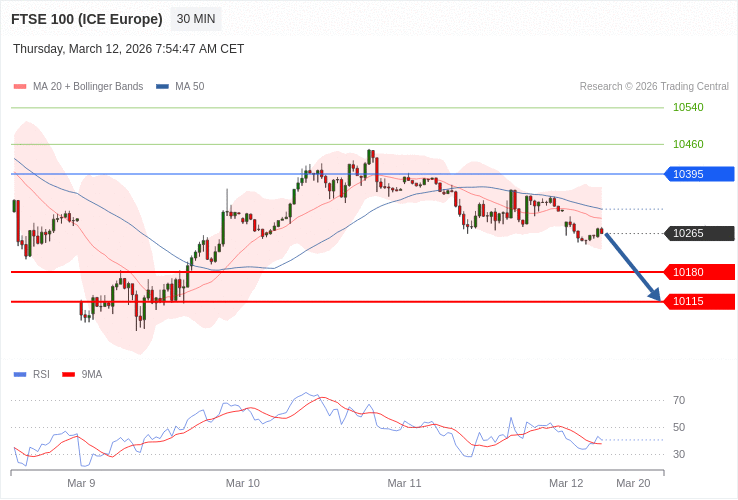Image resolution: width=738 pixels, height=500 pixels.
Task: Click the Research Trading Central copyright text
Action: click(654, 87)
